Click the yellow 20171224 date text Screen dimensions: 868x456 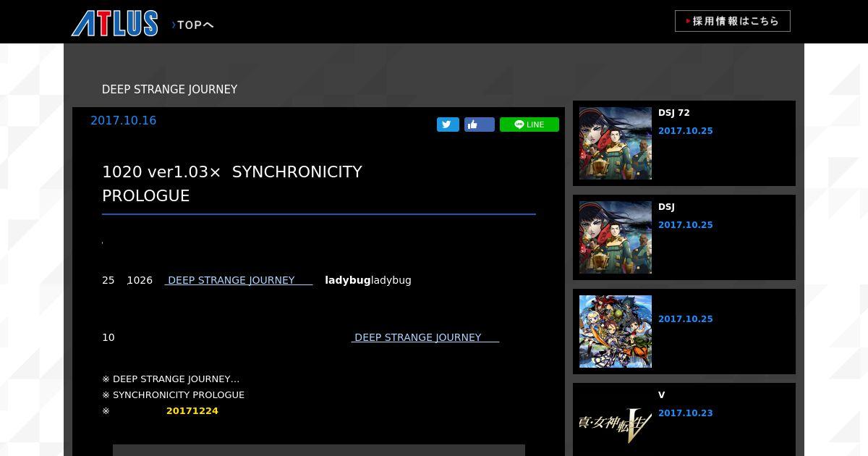(192, 411)
